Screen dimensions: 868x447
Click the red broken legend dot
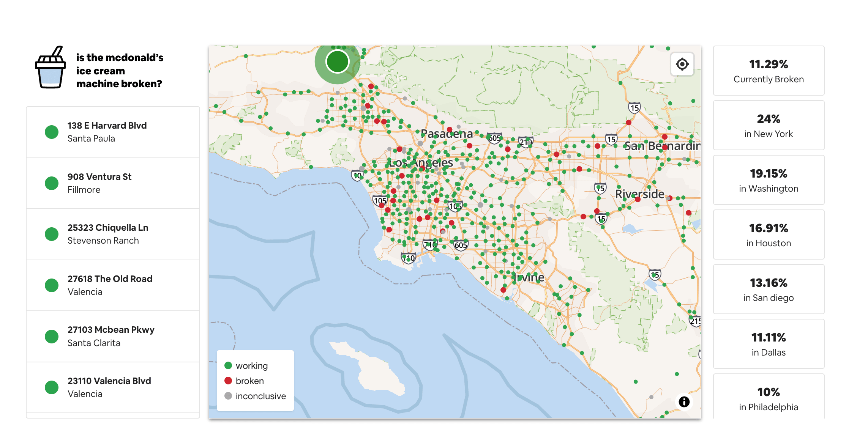click(228, 381)
